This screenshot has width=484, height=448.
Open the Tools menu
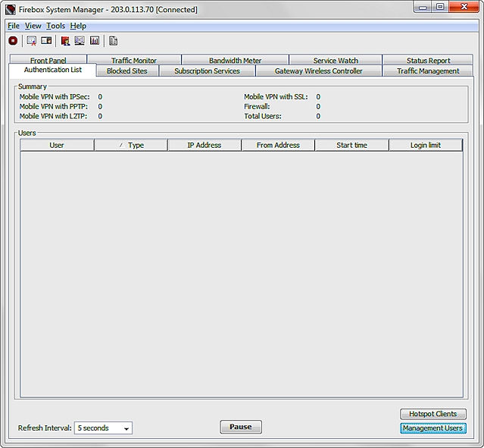point(55,26)
